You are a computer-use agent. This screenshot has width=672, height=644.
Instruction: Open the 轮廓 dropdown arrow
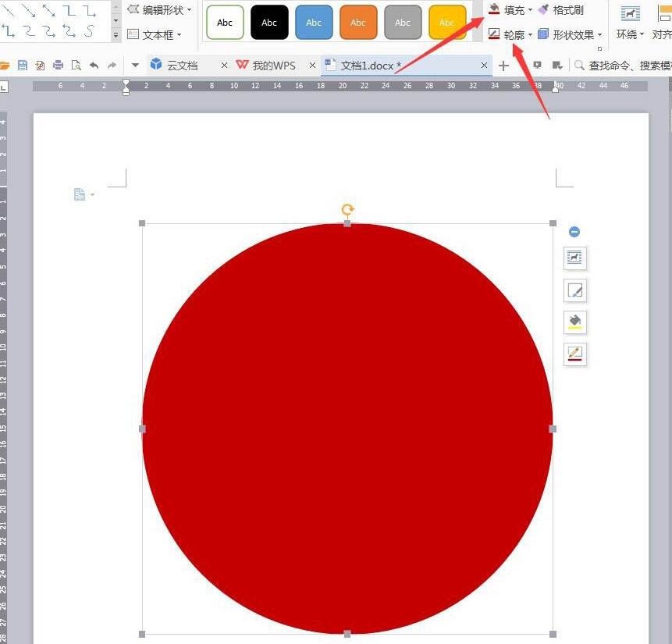(530, 34)
